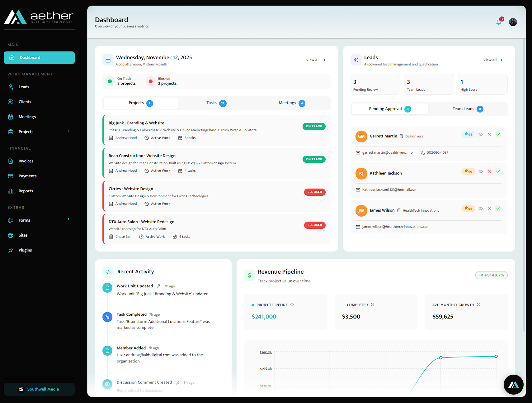Show details for James Wilson's lead

click(x=481, y=209)
